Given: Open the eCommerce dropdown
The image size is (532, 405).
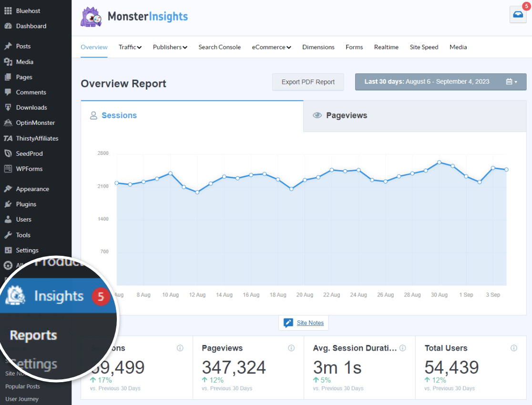Looking at the screenshot, I should tap(271, 47).
